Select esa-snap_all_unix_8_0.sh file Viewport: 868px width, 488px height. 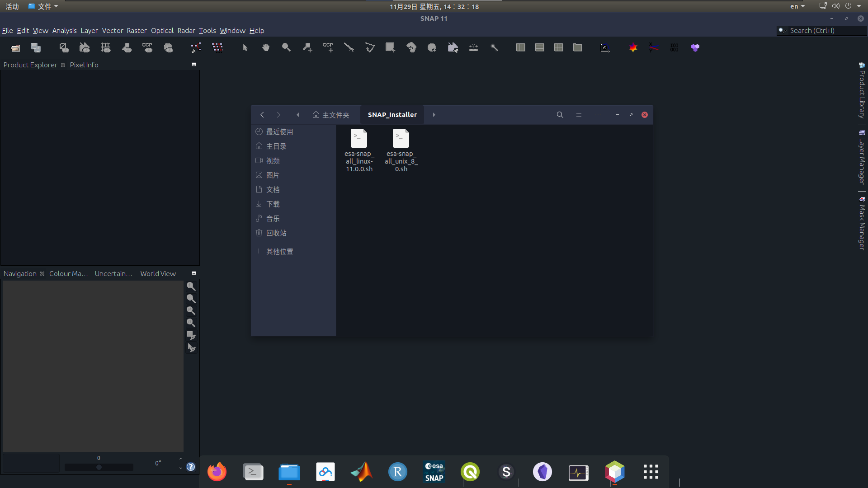[401, 151]
